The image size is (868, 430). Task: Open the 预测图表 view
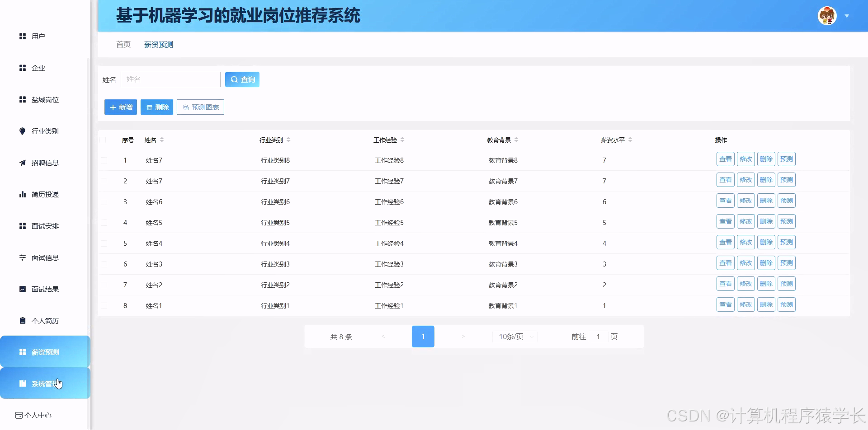(200, 107)
